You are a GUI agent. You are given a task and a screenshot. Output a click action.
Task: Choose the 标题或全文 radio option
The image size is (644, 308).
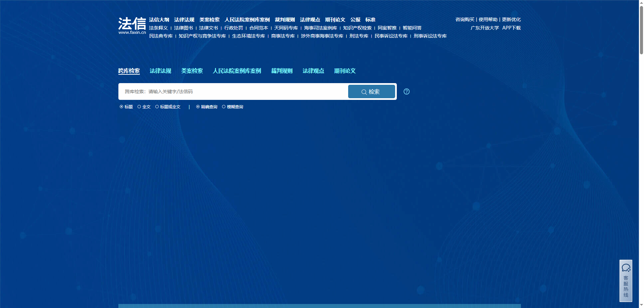tap(157, 107)
